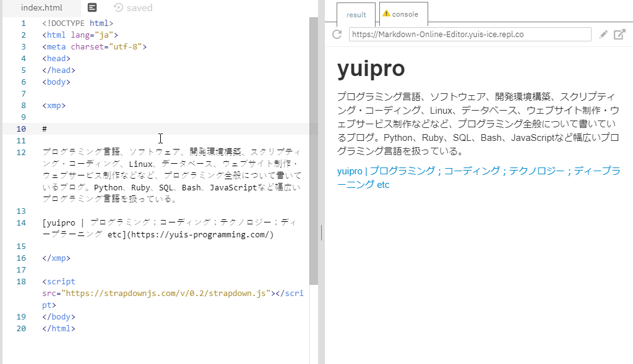This screenshot has height=364, width=633.
Task: Click the divider handle between editor and preview
Action: click(321, 232)
